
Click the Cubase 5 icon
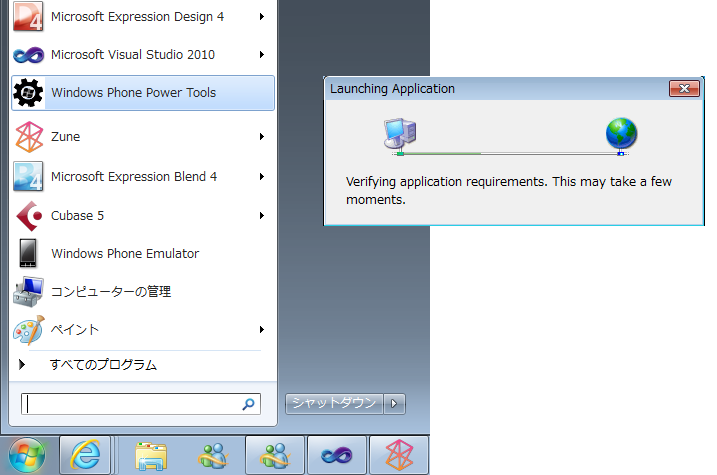point(29,216)
